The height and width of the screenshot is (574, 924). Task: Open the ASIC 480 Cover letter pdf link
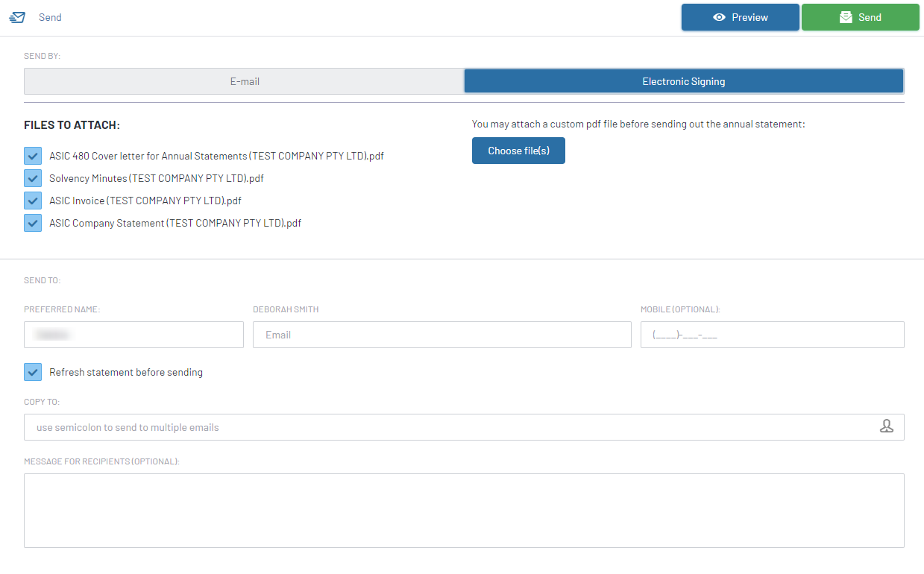click(x=216, y=155)
